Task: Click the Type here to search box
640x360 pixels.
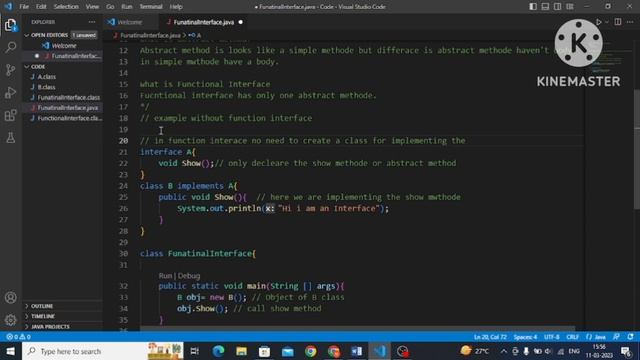Action: (x=102, y=351)
